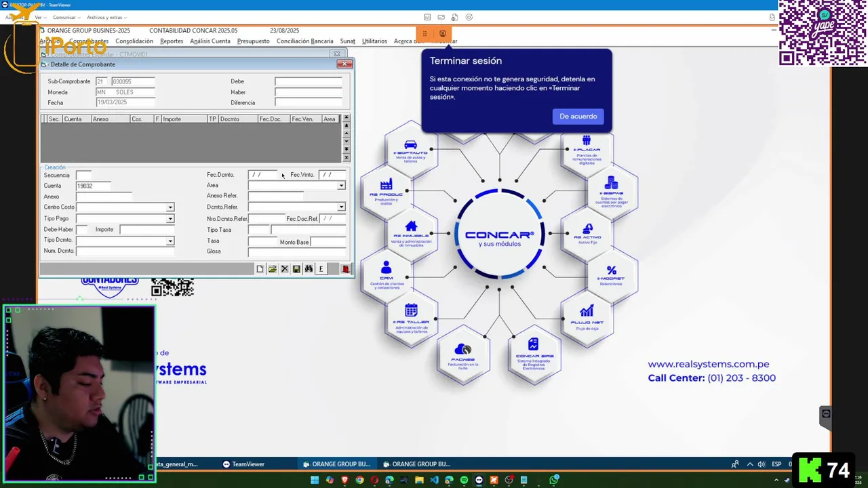This screenshot has height=488, width=868.
Task: Open Visual Studio Code icon in taskbar
Action: [434, 480]
